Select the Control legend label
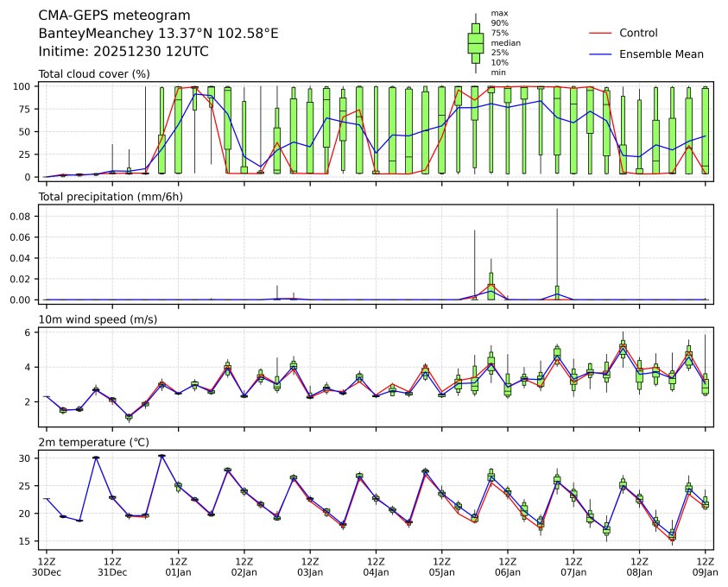 pos(638,33)
